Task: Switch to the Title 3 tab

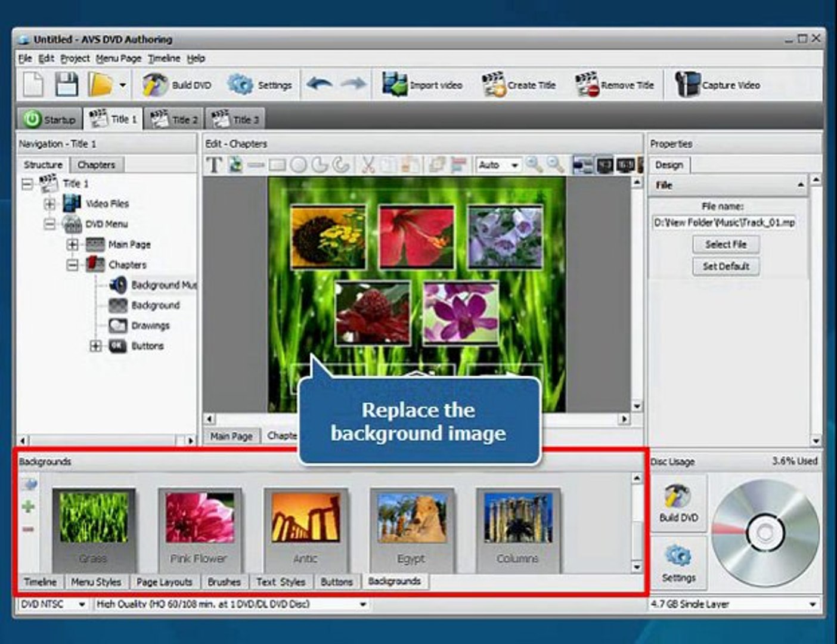Action: coord(235,119)
